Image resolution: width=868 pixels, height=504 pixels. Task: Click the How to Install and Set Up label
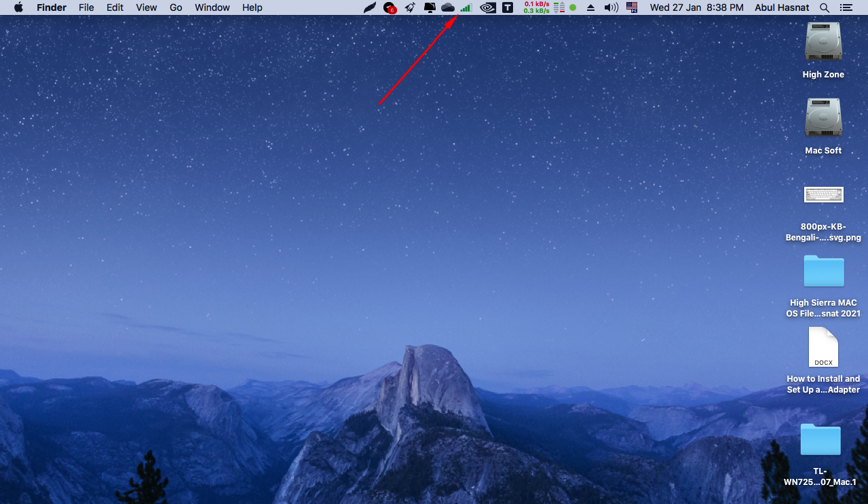point(823,384)
